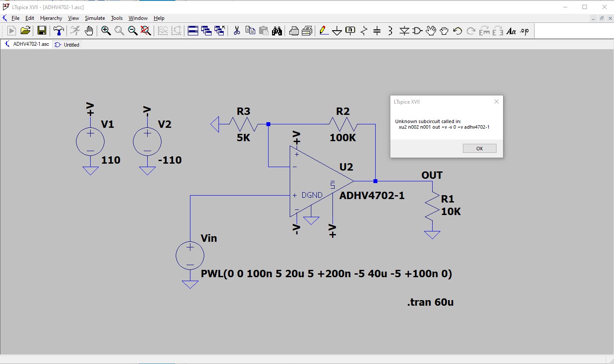Open the Control Panel hammer icon
The width and height of the screenshot is (614, 364).
[58, 31]
